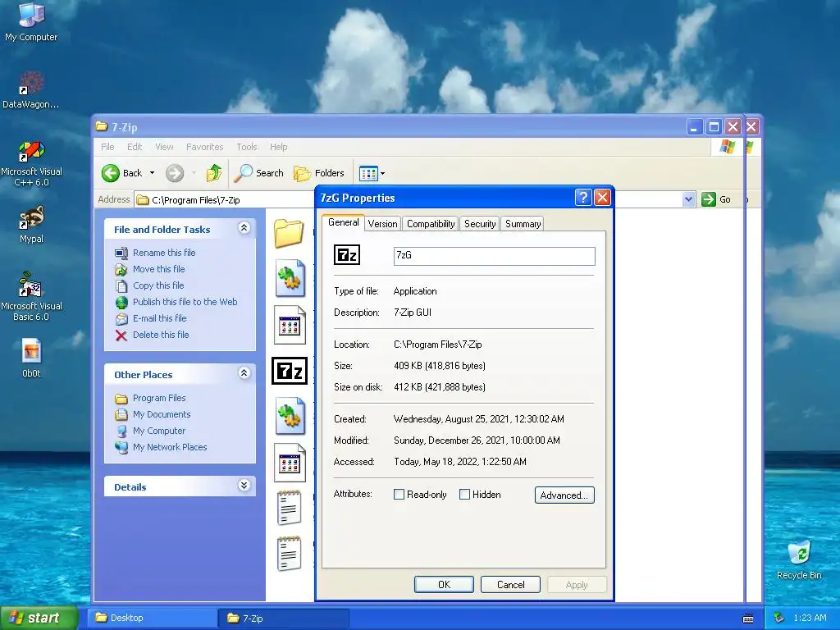Click the address bar path field
The height and width of the screenshot is (630, 840).
[224, 200]
